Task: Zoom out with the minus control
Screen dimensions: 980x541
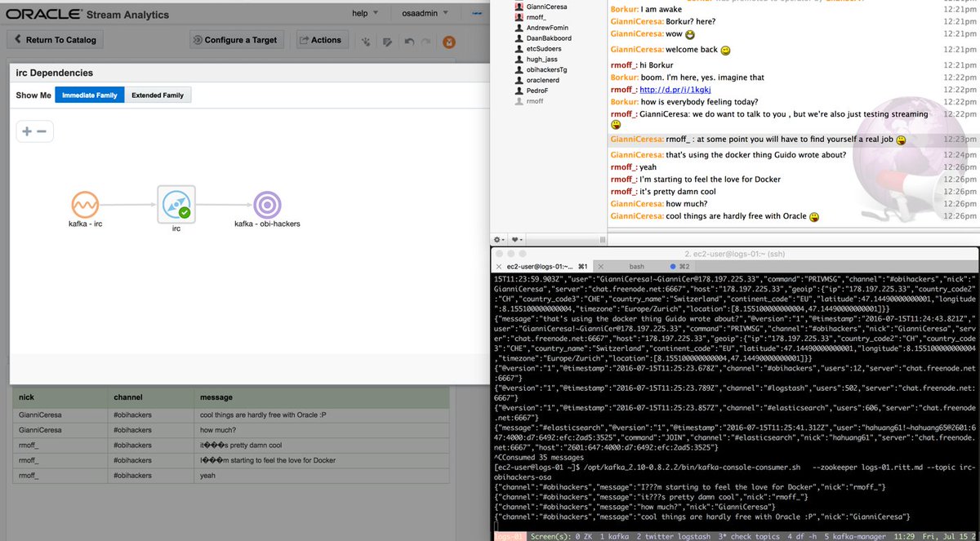Action: tap(42, 131)
